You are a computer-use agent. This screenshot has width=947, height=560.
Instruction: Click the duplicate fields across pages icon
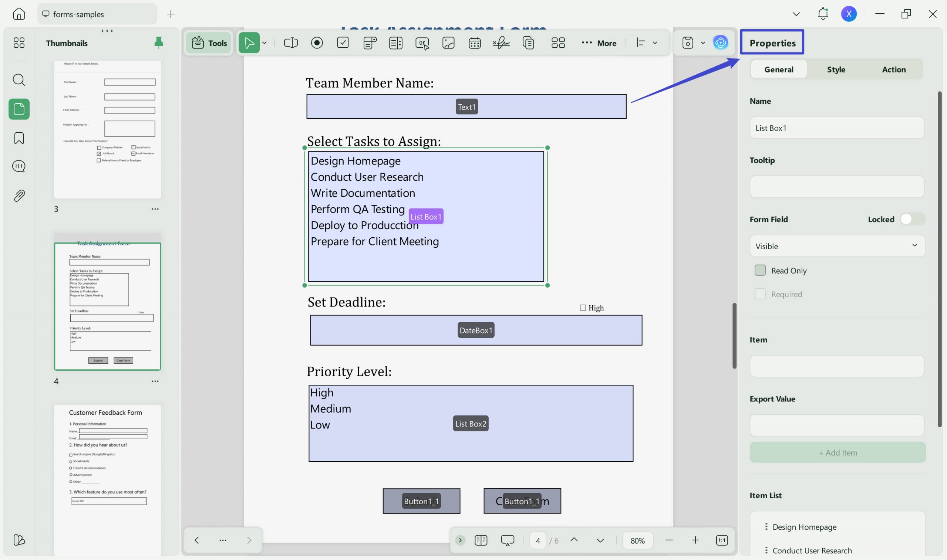528,43
